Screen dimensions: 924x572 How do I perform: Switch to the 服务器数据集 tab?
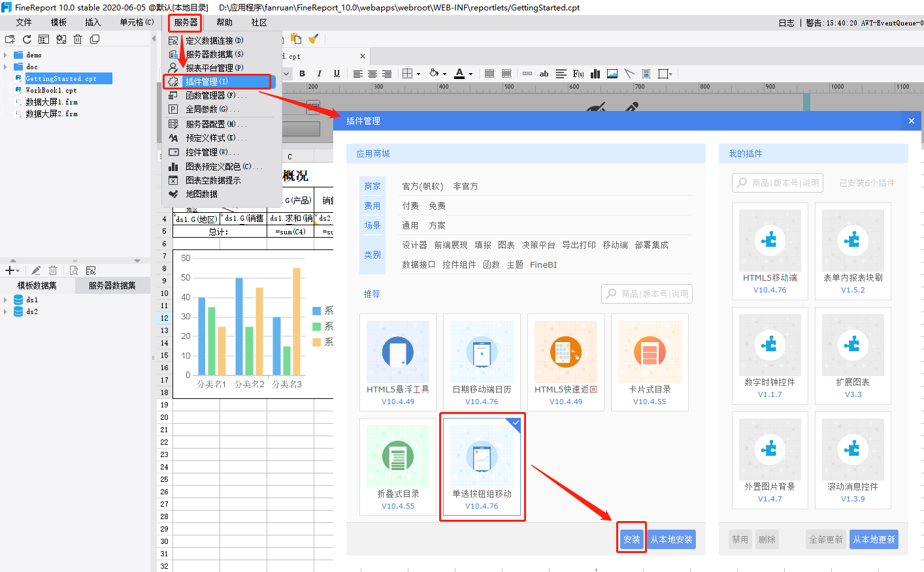tap(112, 285)
